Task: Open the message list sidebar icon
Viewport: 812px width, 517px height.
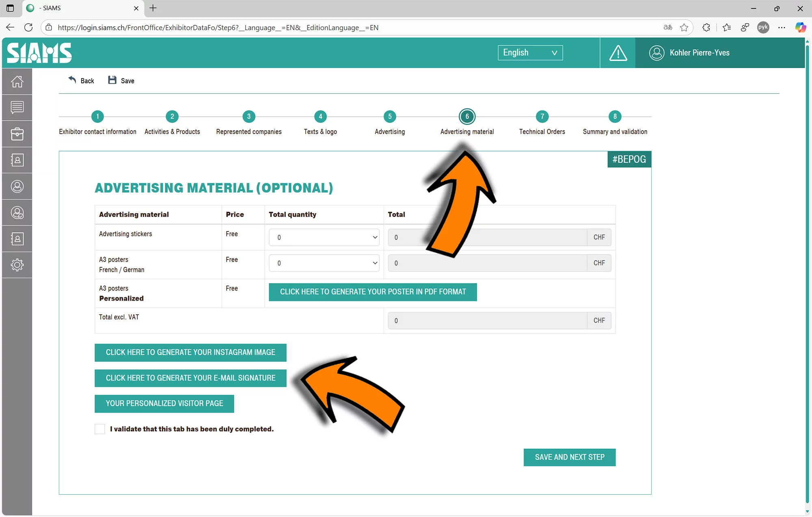Action: tap(17, 108)
